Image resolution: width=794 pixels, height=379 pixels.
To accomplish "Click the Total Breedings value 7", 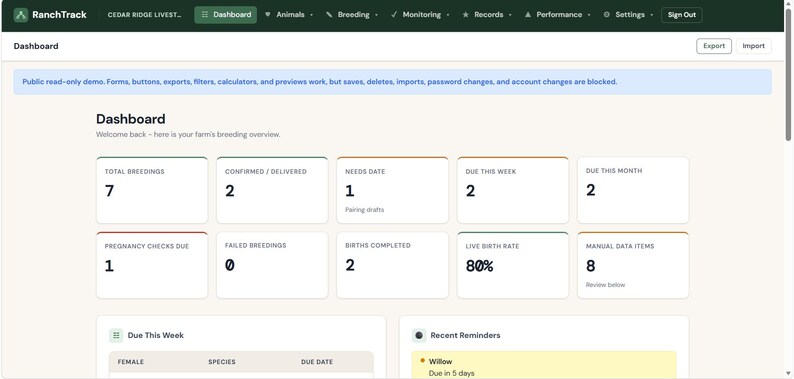I will point(109,191).
